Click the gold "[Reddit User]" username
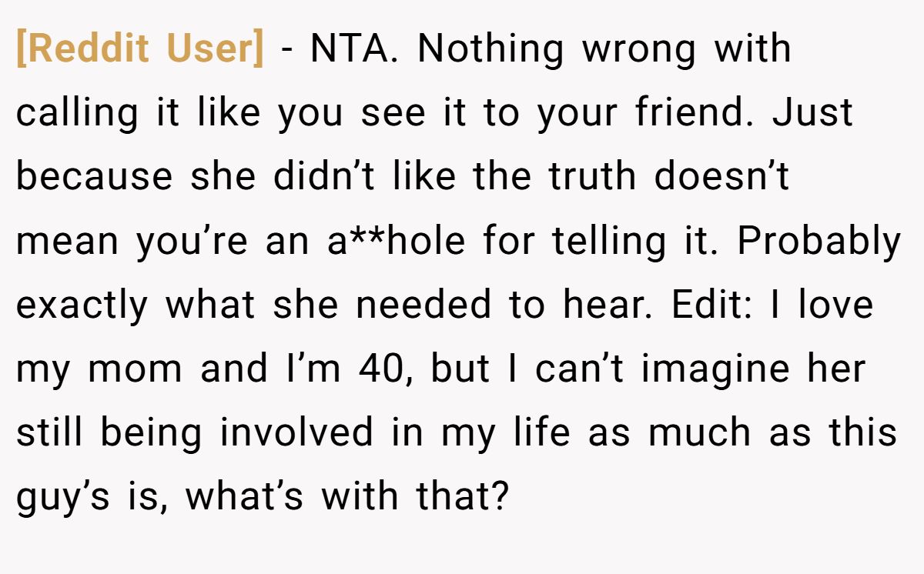Viewport: 924px width, 574px height. (139, 50)
